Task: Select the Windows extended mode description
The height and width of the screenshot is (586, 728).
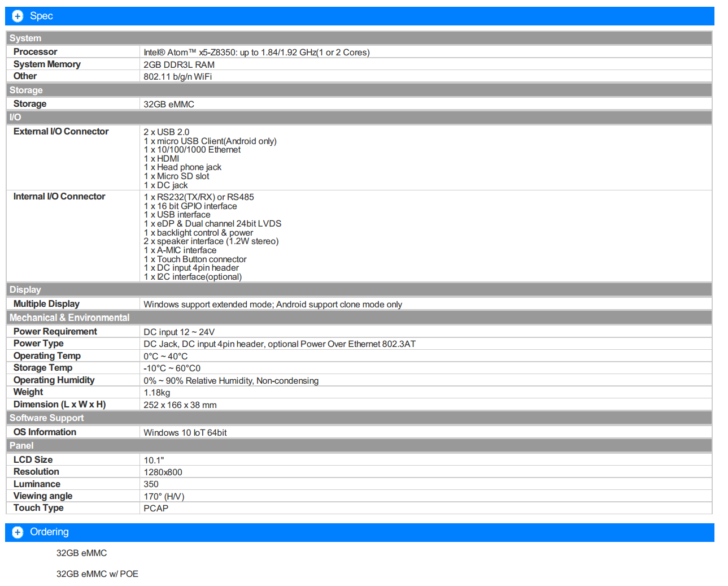Action: pyautogui.click(x=273, y=305)
